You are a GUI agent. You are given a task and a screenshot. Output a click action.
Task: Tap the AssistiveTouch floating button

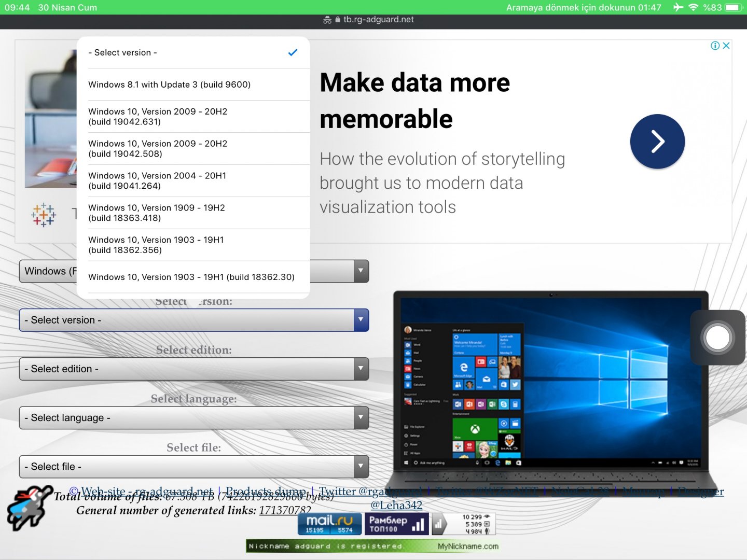click(718, 338)
